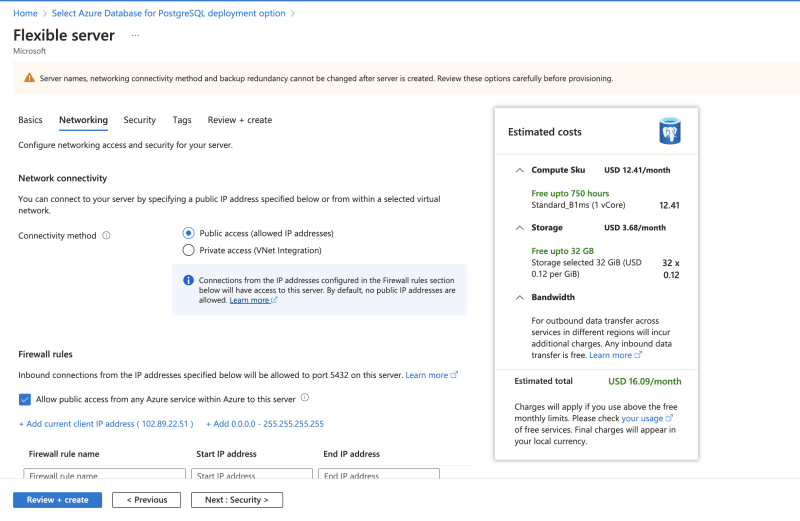Click the Firewall rule name input field
This screenshot has width=800, height=521.
[105, 475]
